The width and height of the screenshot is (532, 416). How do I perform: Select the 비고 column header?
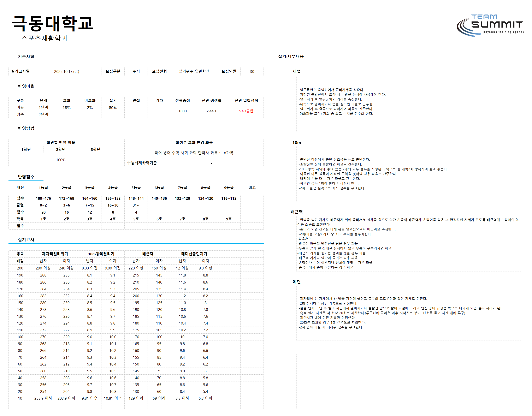tap(252, 188)
